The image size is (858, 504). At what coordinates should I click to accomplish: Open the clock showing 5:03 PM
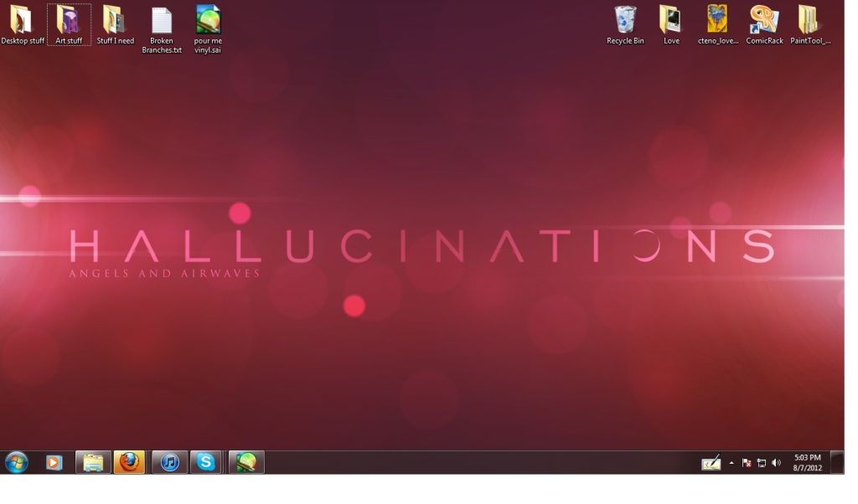click(x=808, y=462)
